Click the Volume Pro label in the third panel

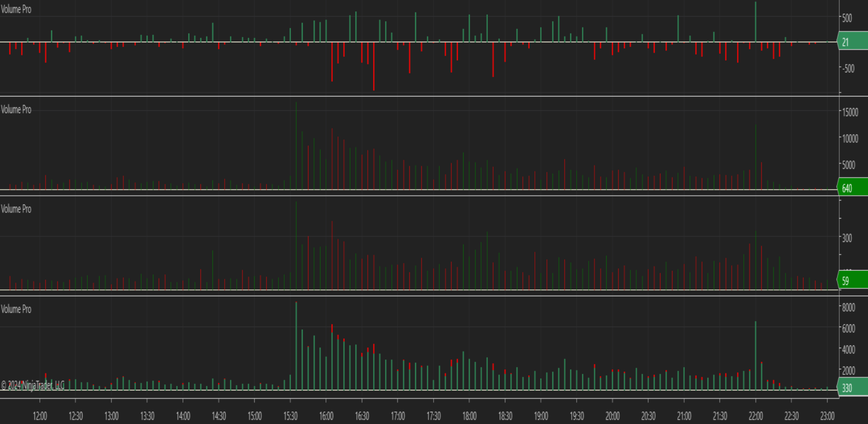coord(16,209)
